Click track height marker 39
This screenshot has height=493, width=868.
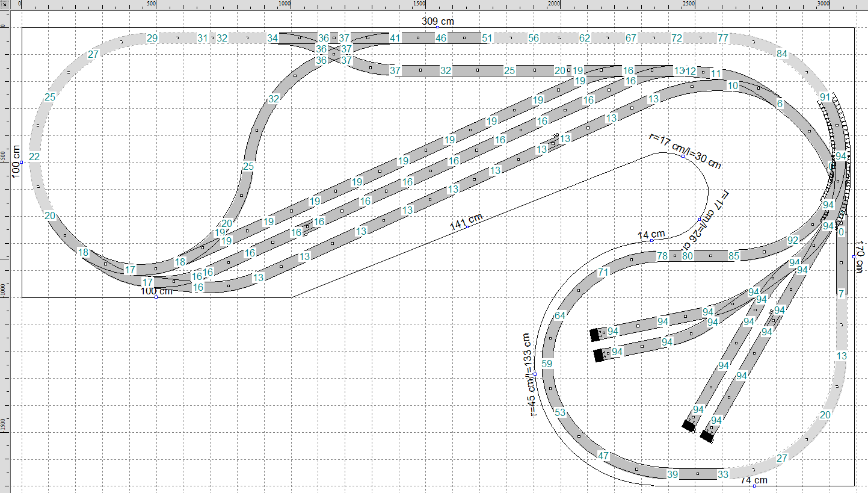(673, 475)
